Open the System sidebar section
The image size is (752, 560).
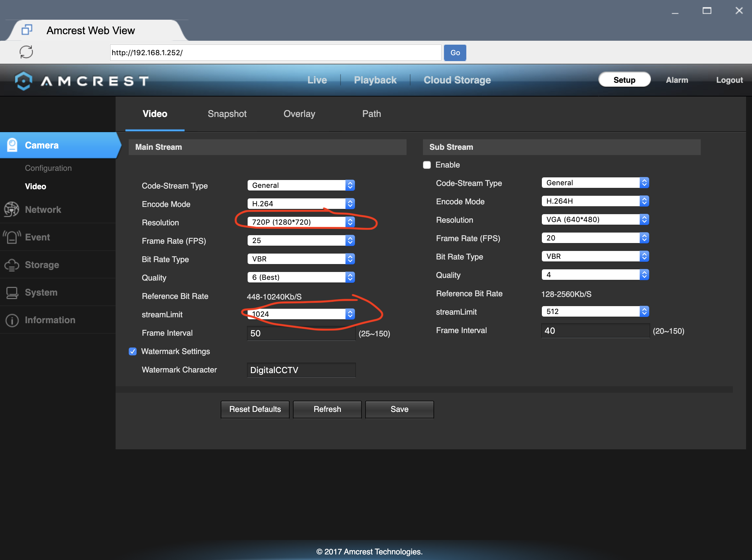point(57,293)
